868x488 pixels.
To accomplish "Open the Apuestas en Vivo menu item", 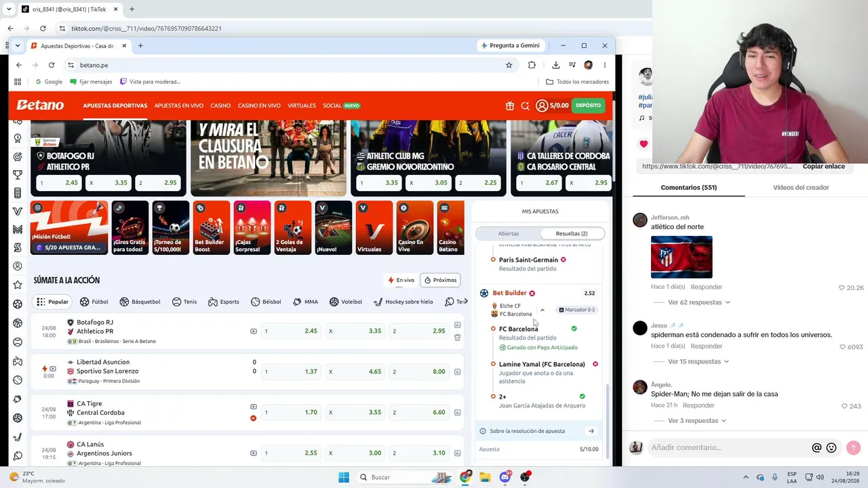I will pyautogui.click(x=179, y=106).
